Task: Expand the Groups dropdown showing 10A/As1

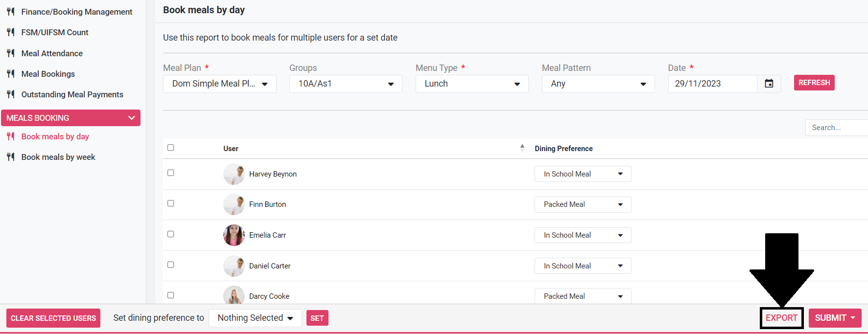Action: 346,84
